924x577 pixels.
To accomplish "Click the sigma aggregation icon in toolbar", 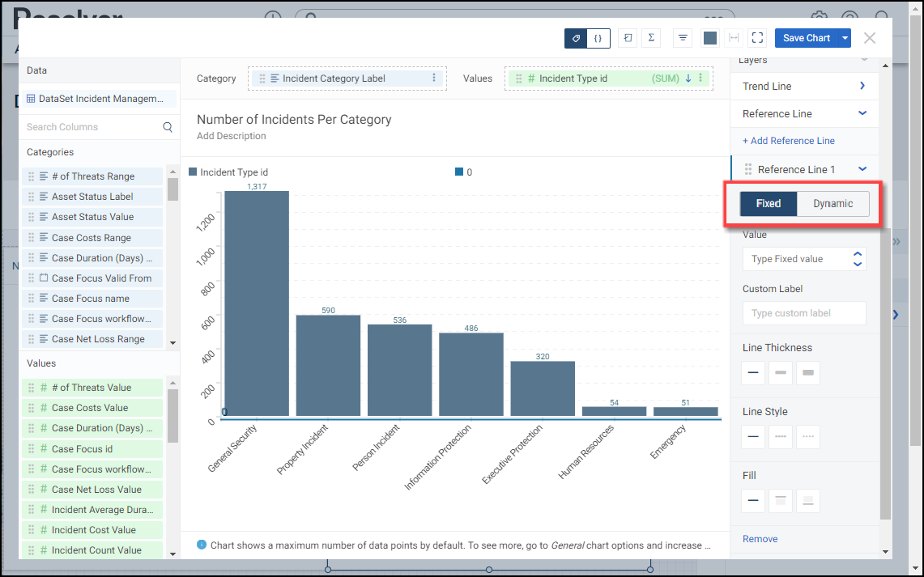I will [x=651, y=38].
